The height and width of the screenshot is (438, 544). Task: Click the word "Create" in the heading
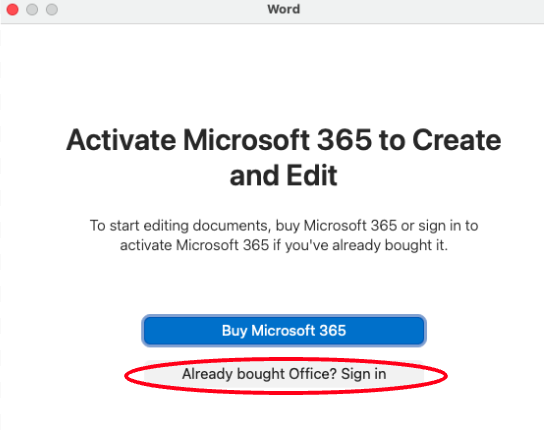click(457, 140)
